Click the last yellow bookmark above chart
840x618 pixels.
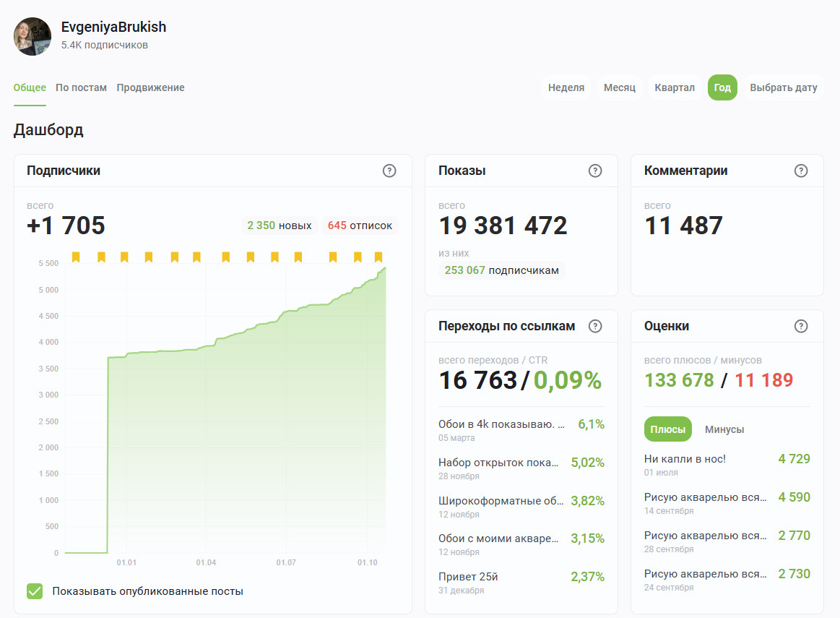pos(378,257)
